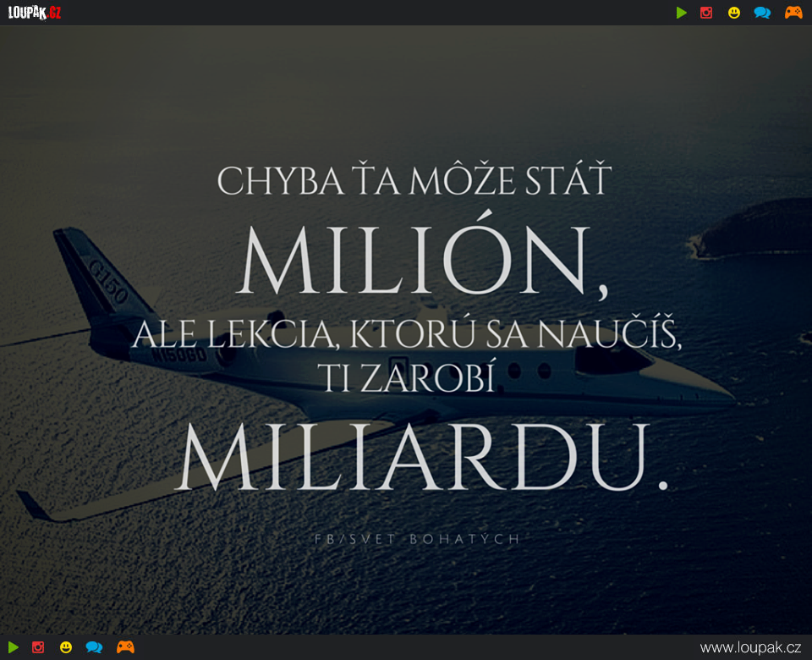Open the green play videos icon in top bar
The image size is (812, 660).
[x=682, y=13]
